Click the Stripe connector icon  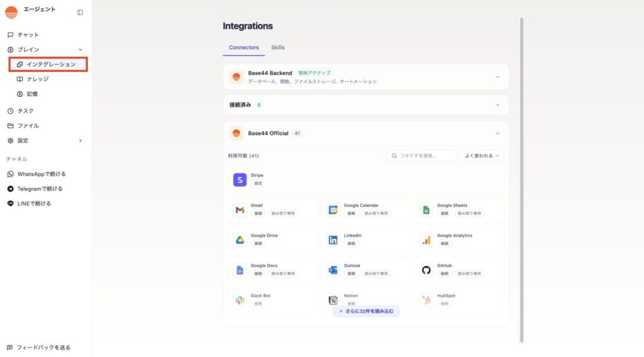(240, 180)
